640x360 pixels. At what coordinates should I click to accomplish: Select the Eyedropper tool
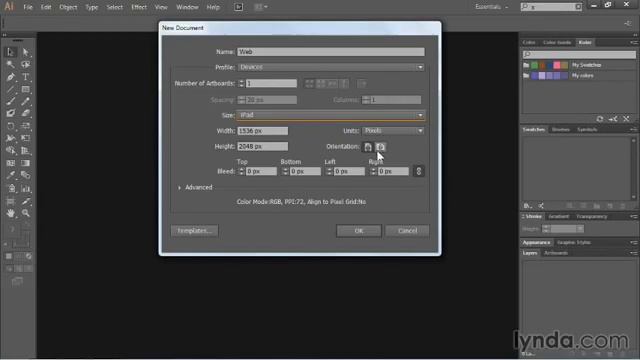(11, 176)
